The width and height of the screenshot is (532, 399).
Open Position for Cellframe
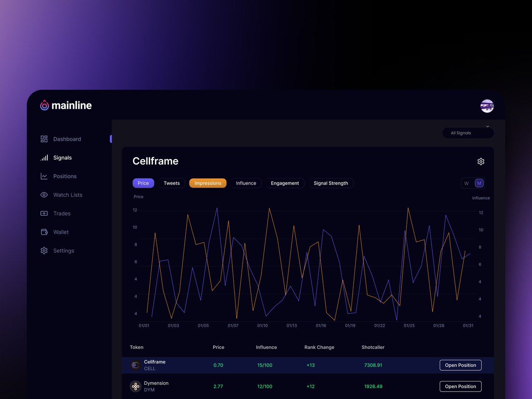461,365
